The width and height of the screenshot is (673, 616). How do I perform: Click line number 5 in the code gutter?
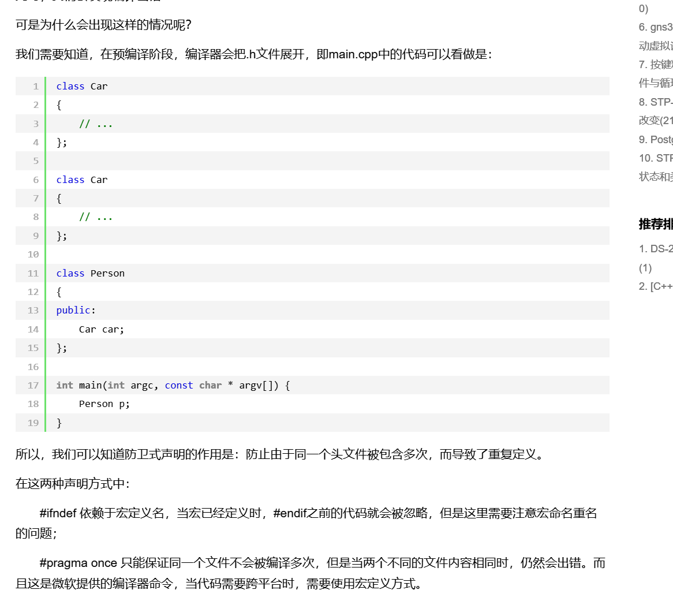tap(36, 161)
